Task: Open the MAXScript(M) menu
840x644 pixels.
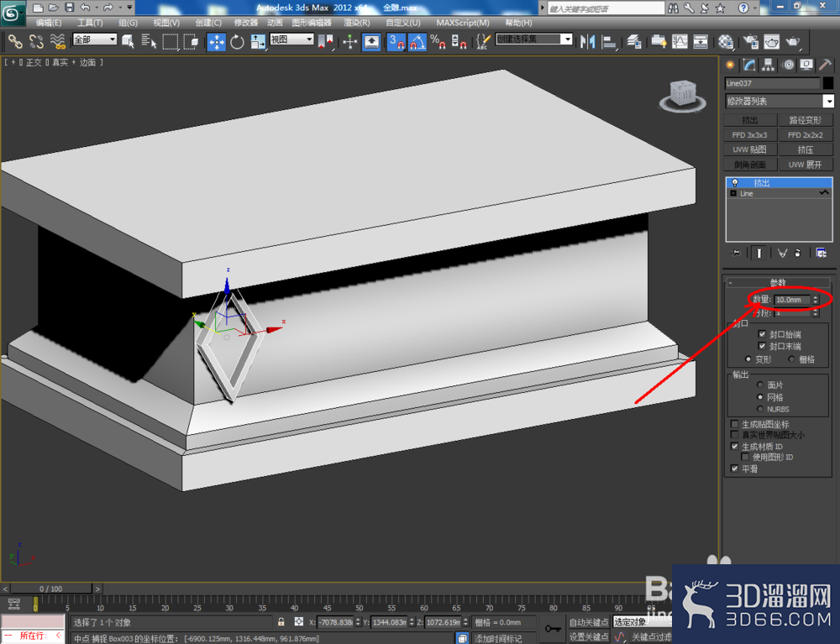Action: click(x=462, y=23)
